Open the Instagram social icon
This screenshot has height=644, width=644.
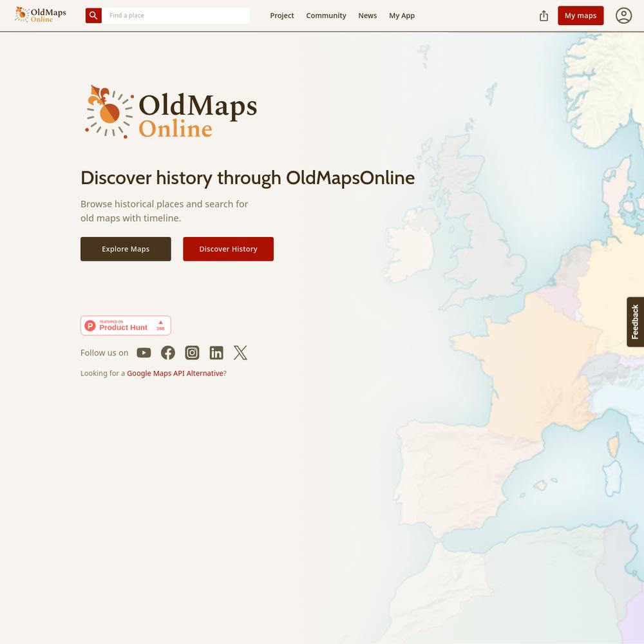pos(192,353)
